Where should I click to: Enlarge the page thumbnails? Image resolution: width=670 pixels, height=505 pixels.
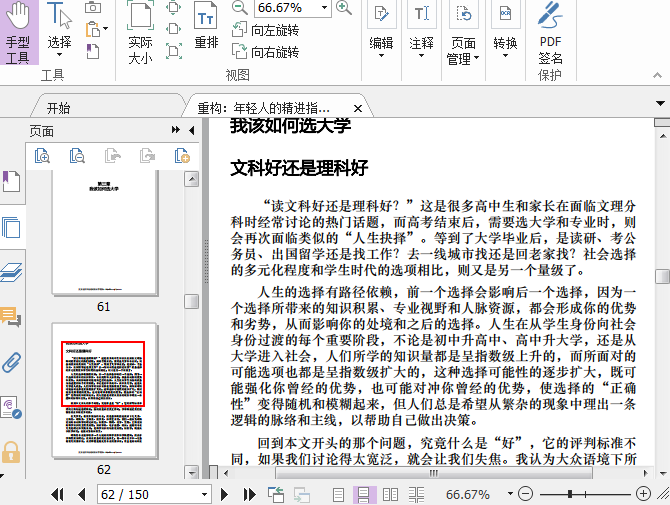pyautogui.click(x=42, y=156)
